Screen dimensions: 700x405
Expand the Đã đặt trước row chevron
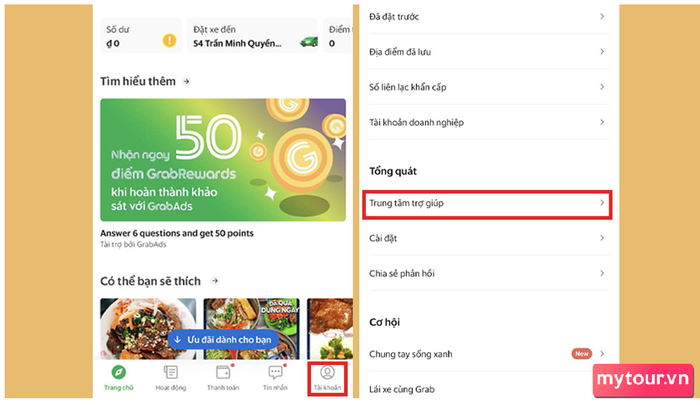click(602, 17)
